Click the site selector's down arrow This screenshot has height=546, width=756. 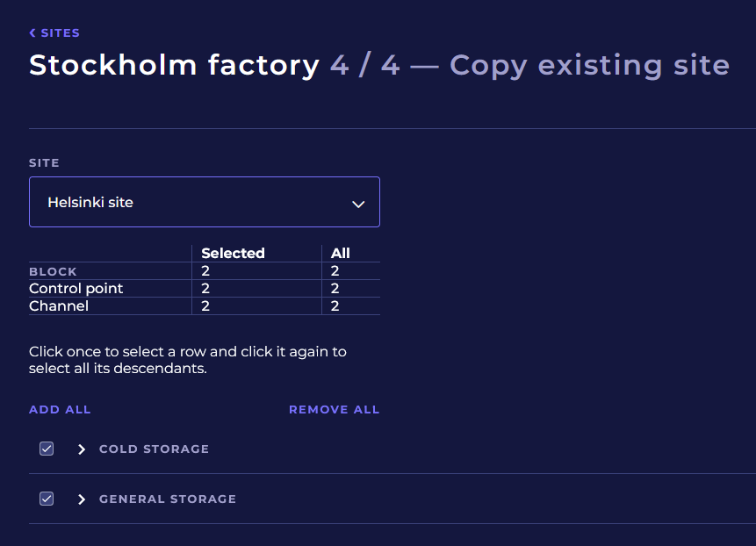358,204
